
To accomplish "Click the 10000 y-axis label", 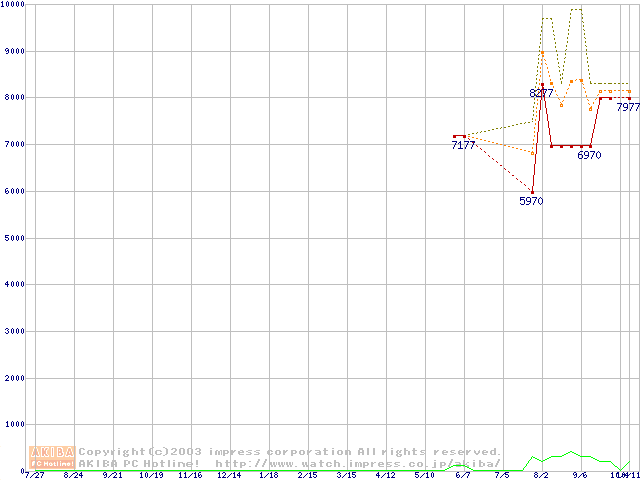I will (14, 5).
